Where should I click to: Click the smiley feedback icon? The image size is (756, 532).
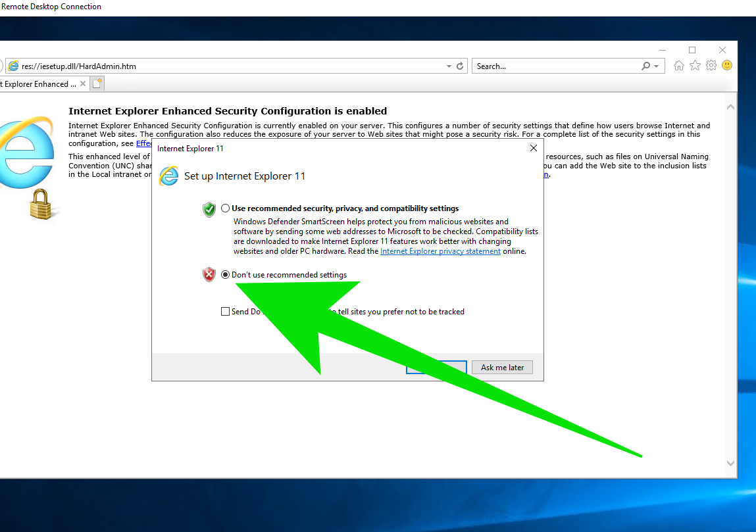(x=727, y=66)
